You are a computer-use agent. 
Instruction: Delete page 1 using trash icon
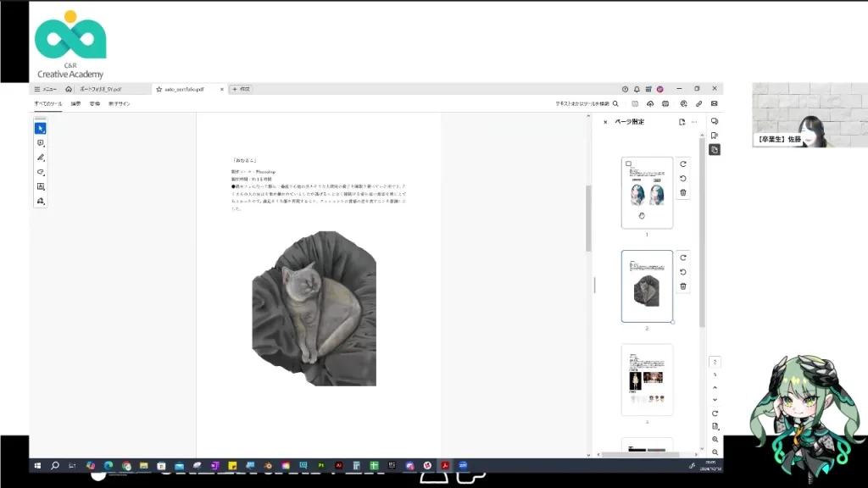[x=683, y=193]
